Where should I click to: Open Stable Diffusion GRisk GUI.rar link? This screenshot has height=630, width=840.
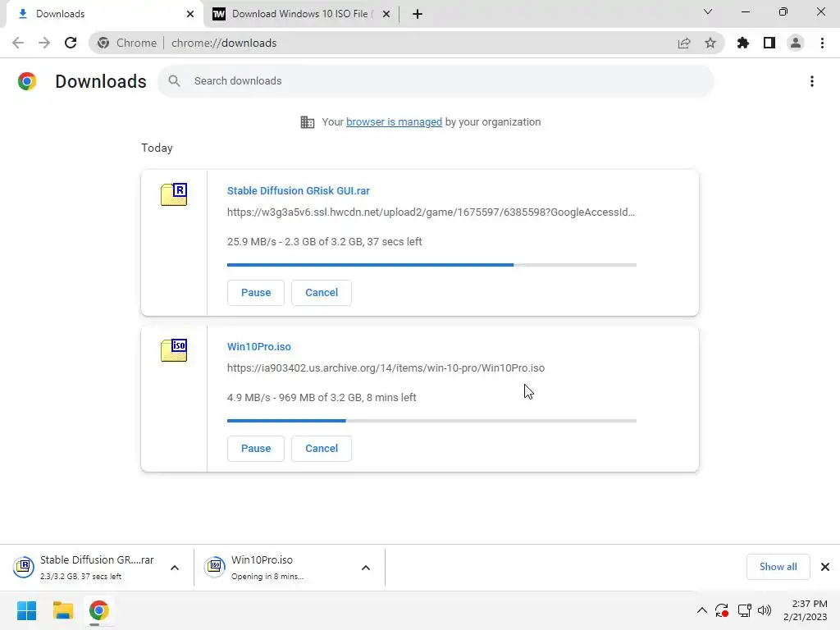[x=299, y=190]
